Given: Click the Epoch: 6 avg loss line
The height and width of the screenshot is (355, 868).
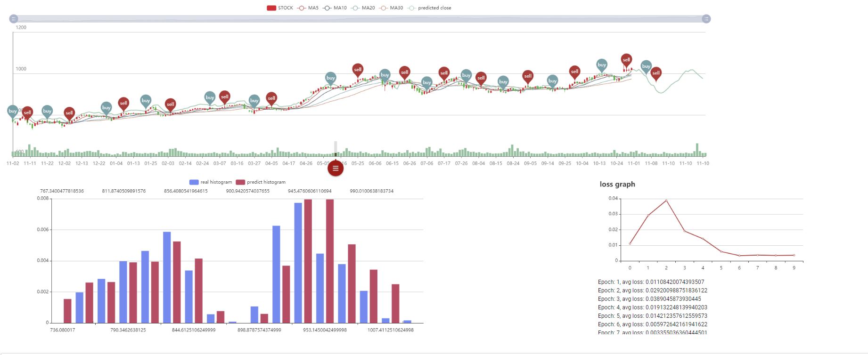Looking at the screenshot, I should coord(653,324).
